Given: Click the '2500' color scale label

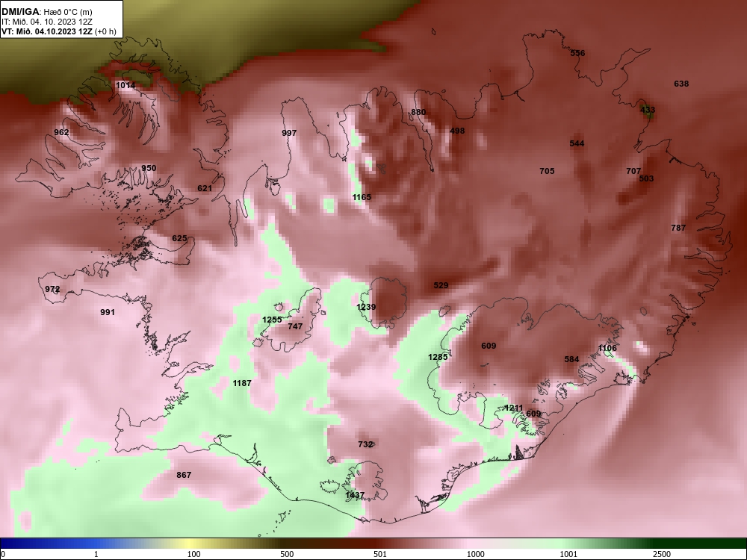Looking at the screenshot, I should coord(662,554).
